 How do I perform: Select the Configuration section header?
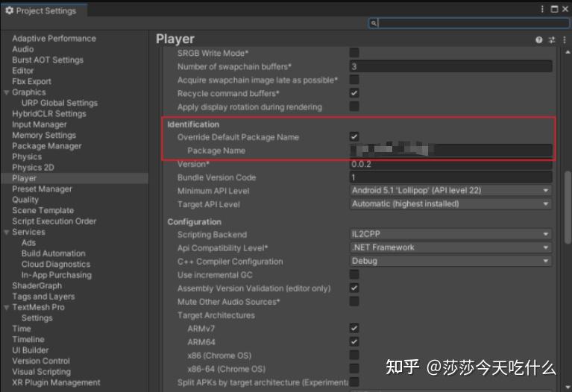[195, 221]
